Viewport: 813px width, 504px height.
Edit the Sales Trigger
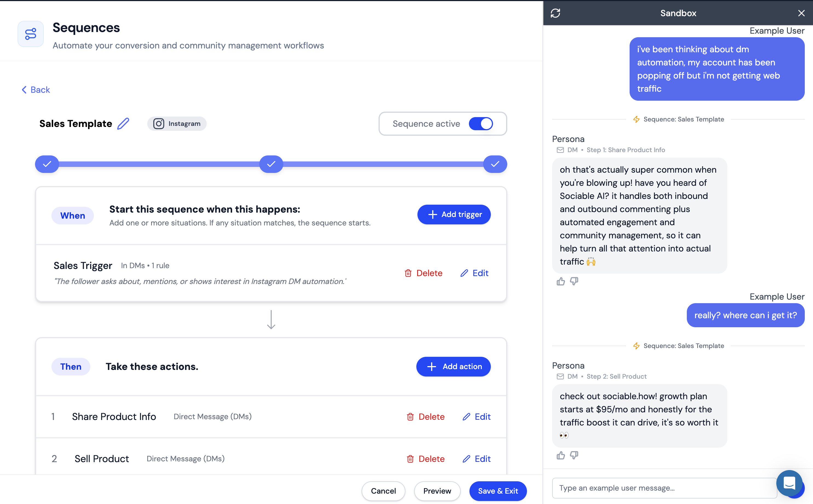tap(474, 273)
